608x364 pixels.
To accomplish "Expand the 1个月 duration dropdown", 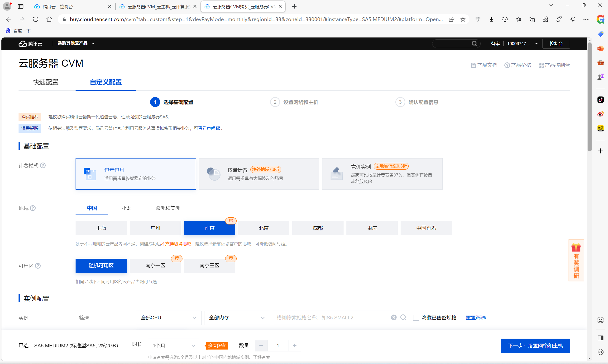I will pos(173,346).
